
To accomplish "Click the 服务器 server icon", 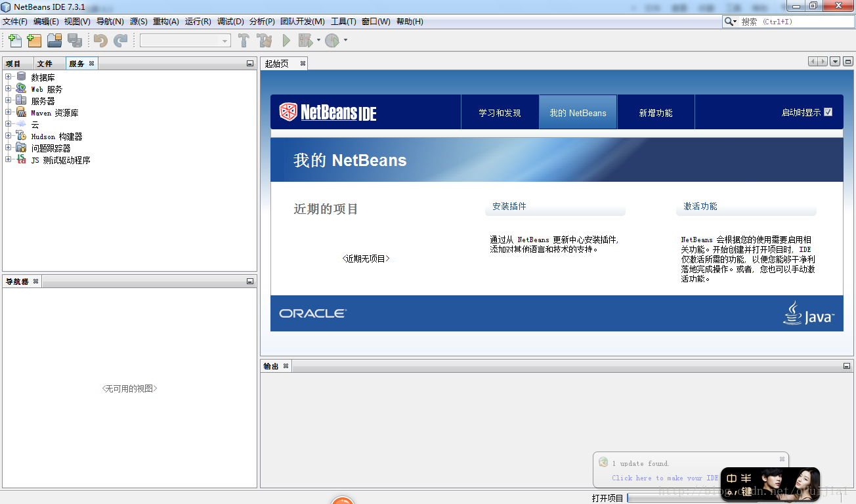I will point(22,100).
